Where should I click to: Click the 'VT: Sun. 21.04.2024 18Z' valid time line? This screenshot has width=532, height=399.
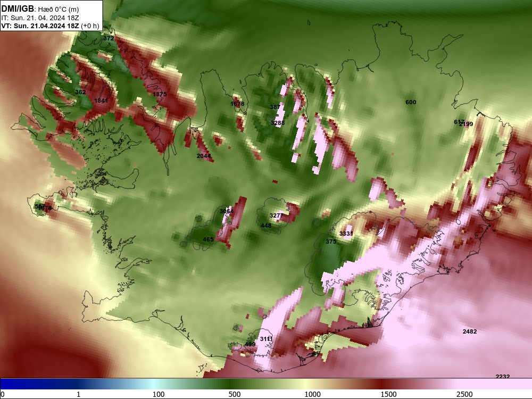pyautogui.click(x=40, y=26)
